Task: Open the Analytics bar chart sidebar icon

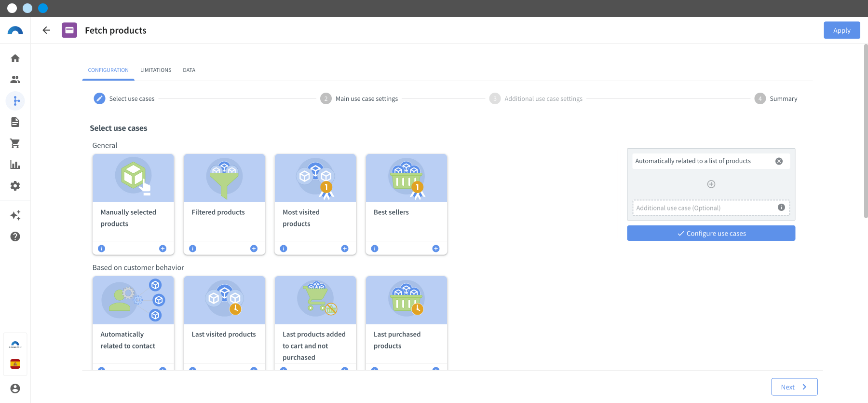Action: pos(15,165)
